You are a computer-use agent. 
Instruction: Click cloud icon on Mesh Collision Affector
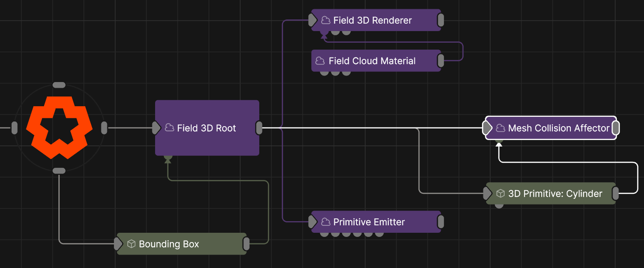pyautogui.click(x=500, y=128)
